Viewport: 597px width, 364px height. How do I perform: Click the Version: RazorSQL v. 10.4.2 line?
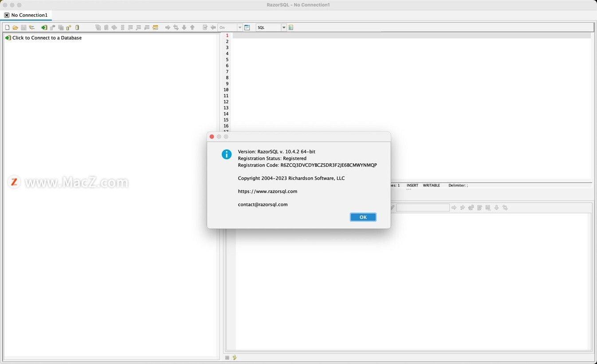pos(276,152)
